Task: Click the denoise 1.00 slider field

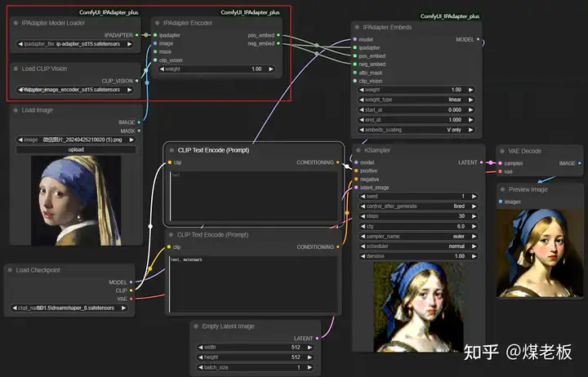Action: tap(418, 256)
